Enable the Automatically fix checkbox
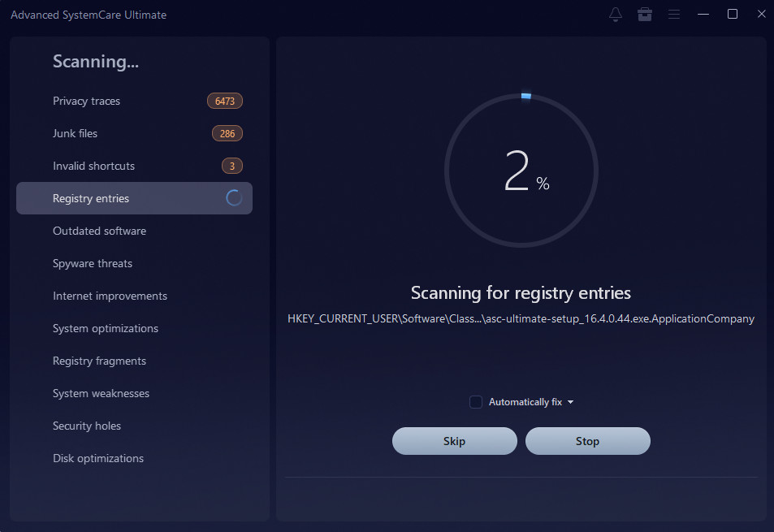 click(x=476, y=402)
